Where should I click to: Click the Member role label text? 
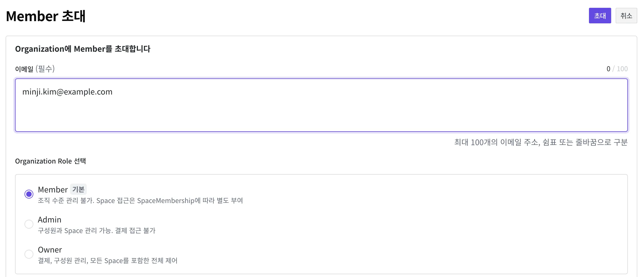click(53, 190)
